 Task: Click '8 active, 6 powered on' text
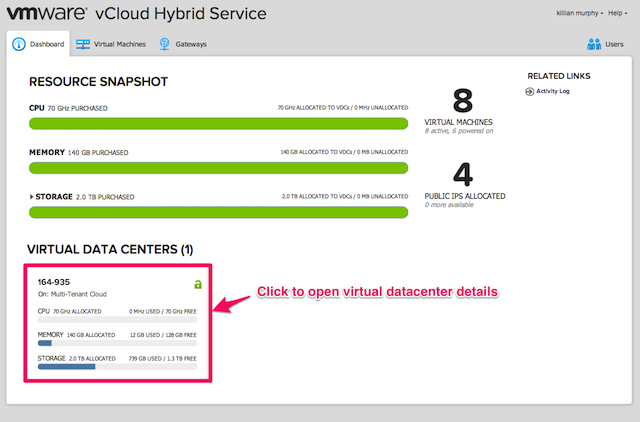tap(459, 131)
